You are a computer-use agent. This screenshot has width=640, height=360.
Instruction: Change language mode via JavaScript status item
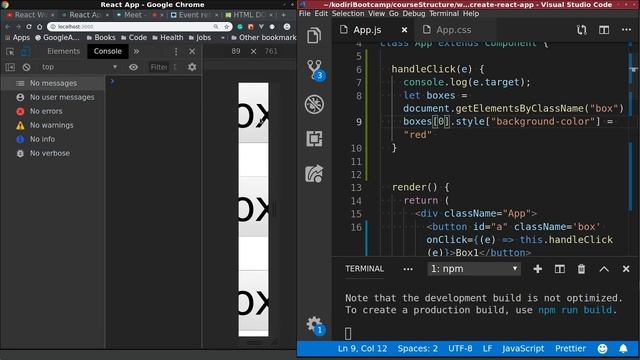click(523, 349)
